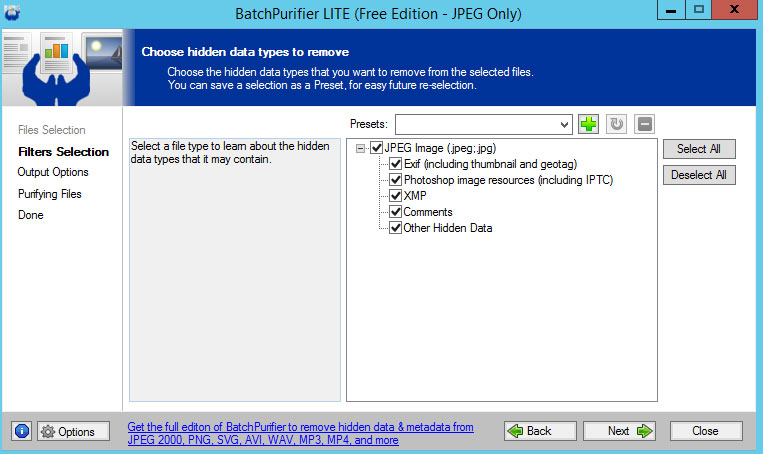Select the Comments label in the tree
This screenshot has width=763, height=454.
(x=428, y=212)
